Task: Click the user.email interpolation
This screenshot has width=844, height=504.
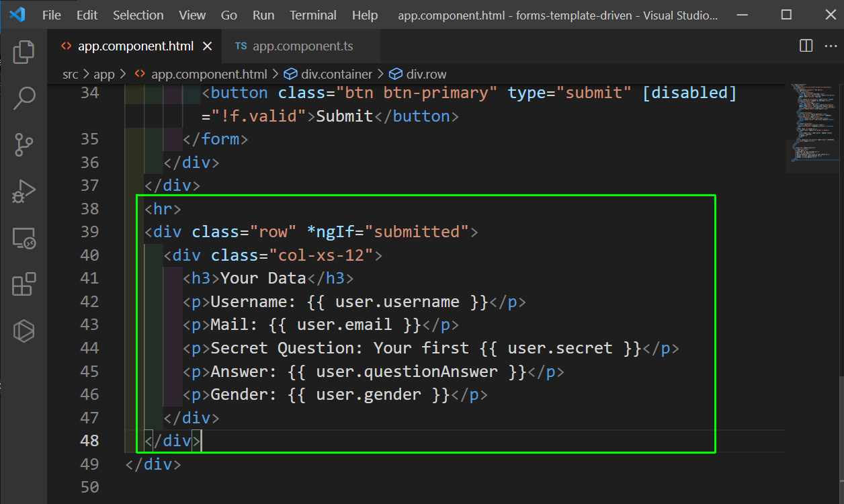Action: click(345, 325)
